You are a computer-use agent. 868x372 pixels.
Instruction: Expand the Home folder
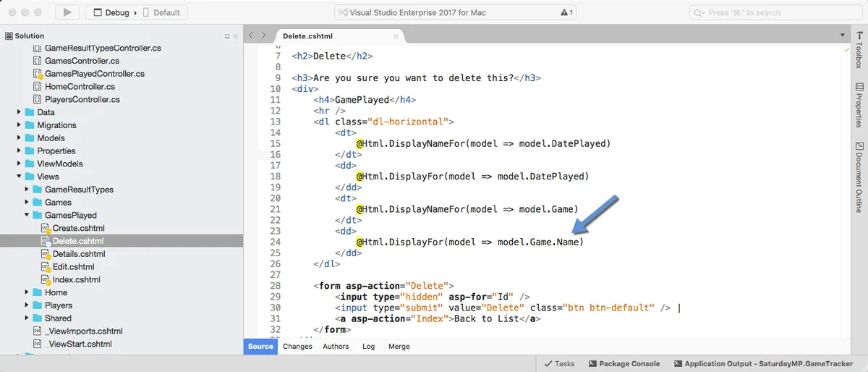[x=27, y=292]
